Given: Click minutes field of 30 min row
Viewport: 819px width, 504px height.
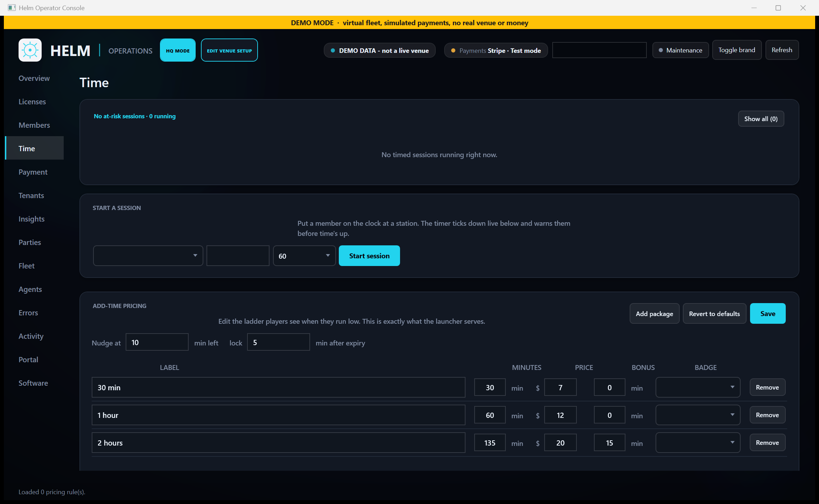Looking at the screenshot, I should [x=490, y=387].
